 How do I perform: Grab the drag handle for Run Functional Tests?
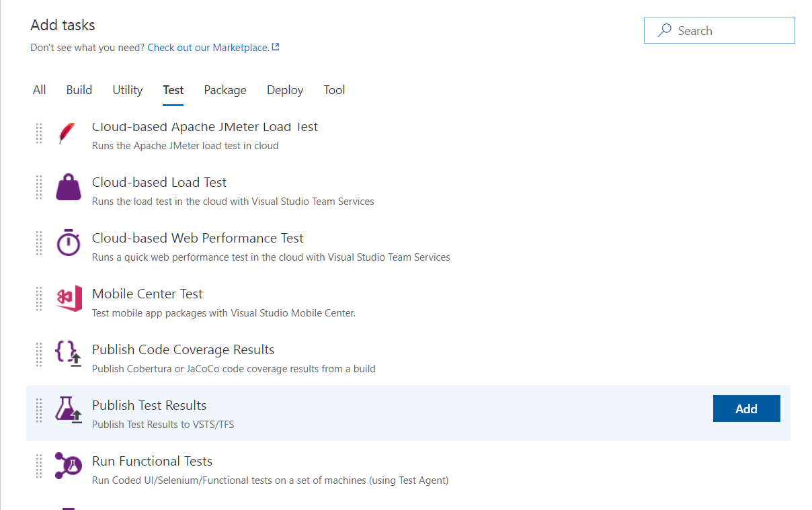pyautogui.click(x=39, y=466)
